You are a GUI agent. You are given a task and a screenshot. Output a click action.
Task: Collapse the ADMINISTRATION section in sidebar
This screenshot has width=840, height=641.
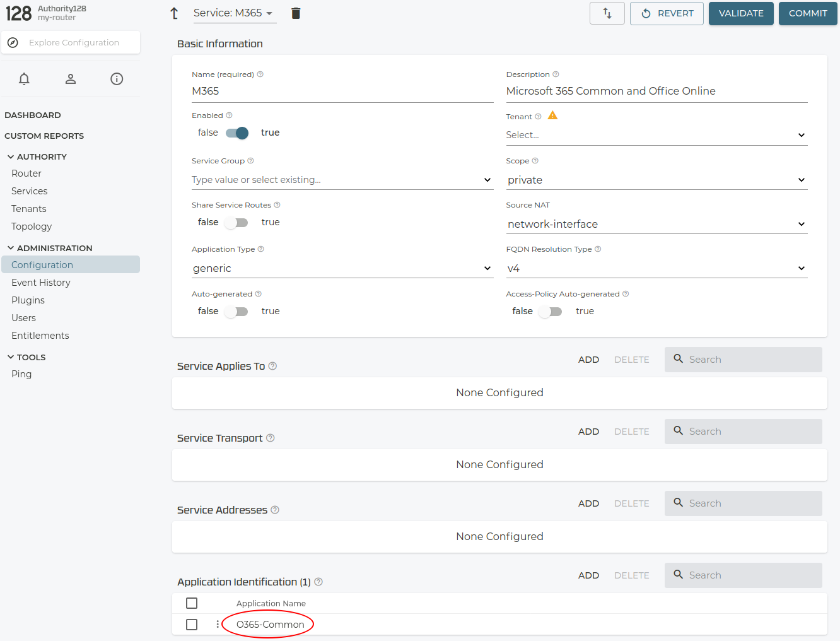[11, 248]
